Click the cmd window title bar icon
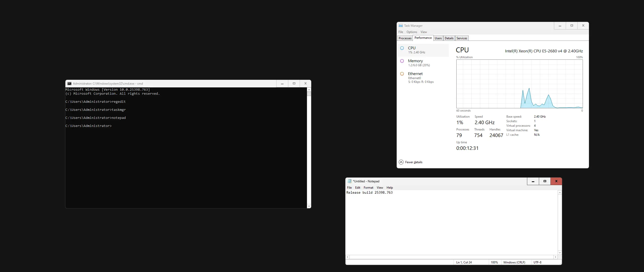This screenshot has width=644, height=272. (69, 84)
